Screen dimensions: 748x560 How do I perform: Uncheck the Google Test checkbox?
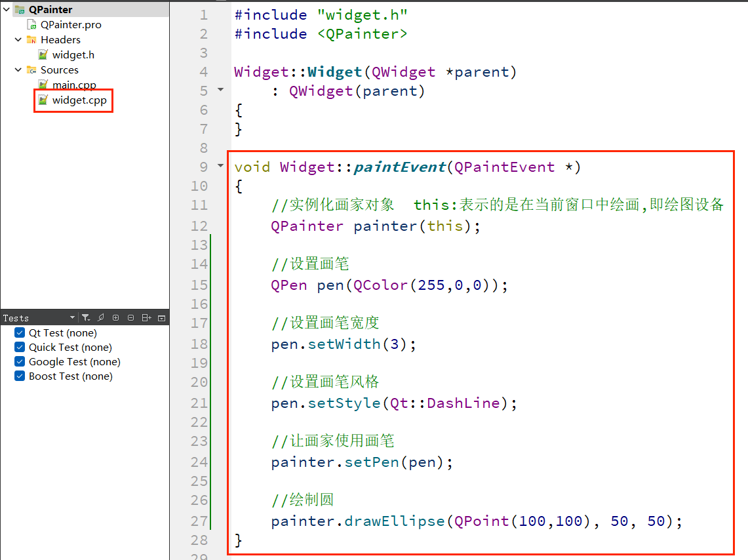point(20,361)
